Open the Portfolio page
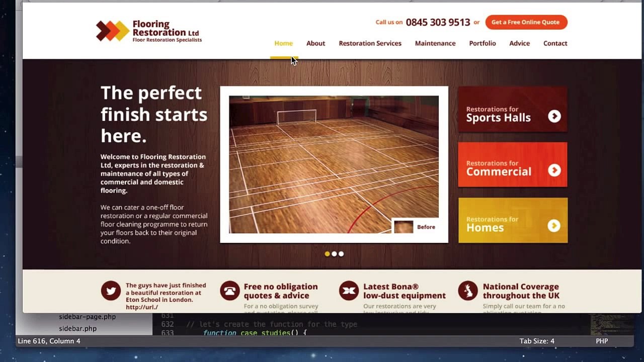Viewport: 644px width, 362px height. pyautogui.click(x=482, y=43)
